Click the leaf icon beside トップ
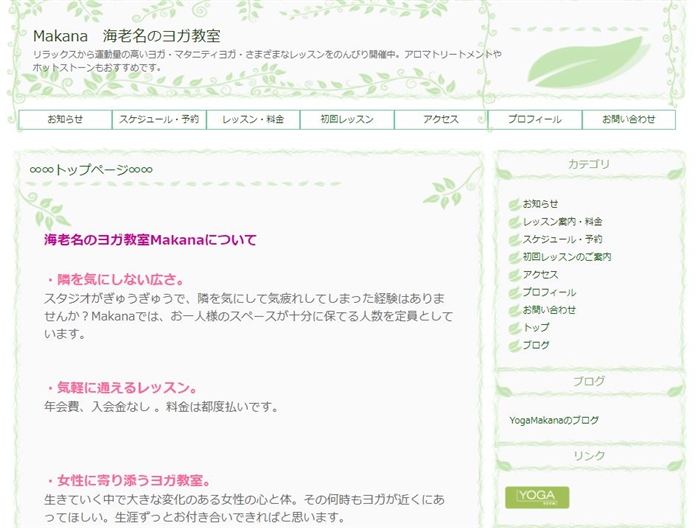 pyautogui.click(x=515, y=328)
